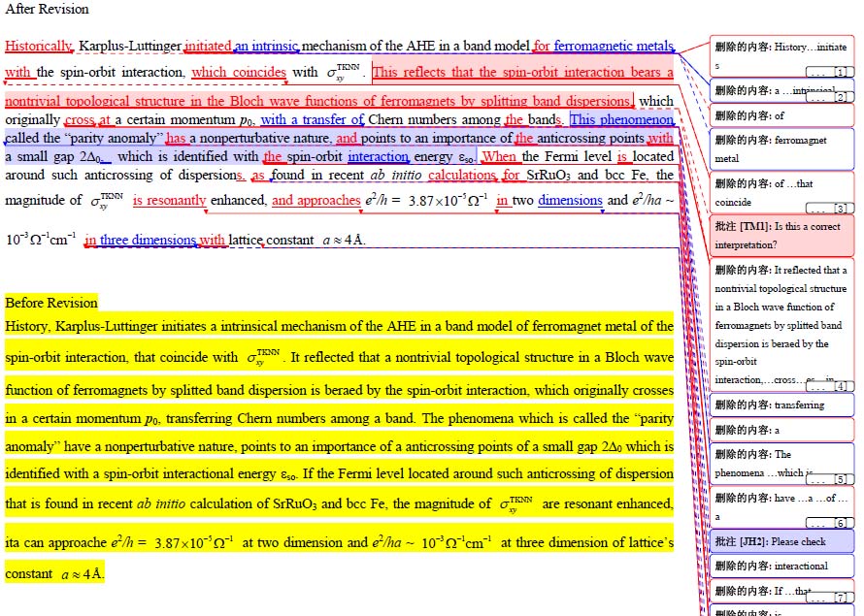864x616 pixels.
Task: Click the highlighted 'Before Revision' heading
Action: [x=51, y=303]
